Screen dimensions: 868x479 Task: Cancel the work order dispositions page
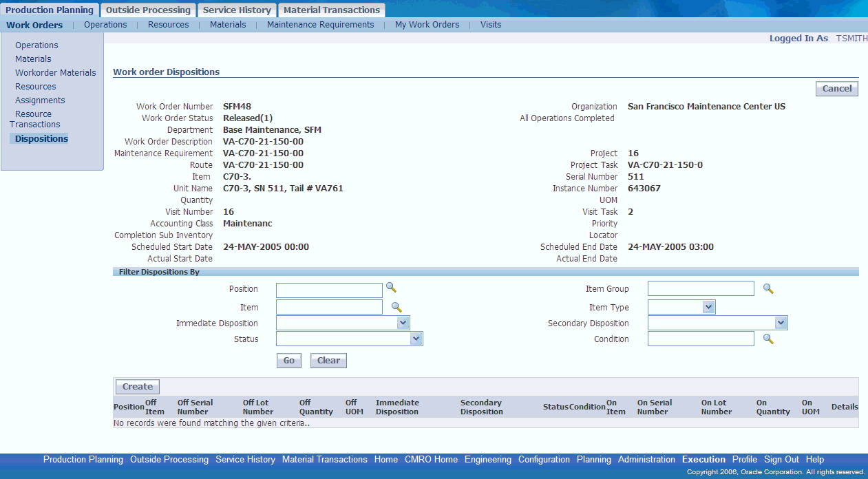[836, 89]
